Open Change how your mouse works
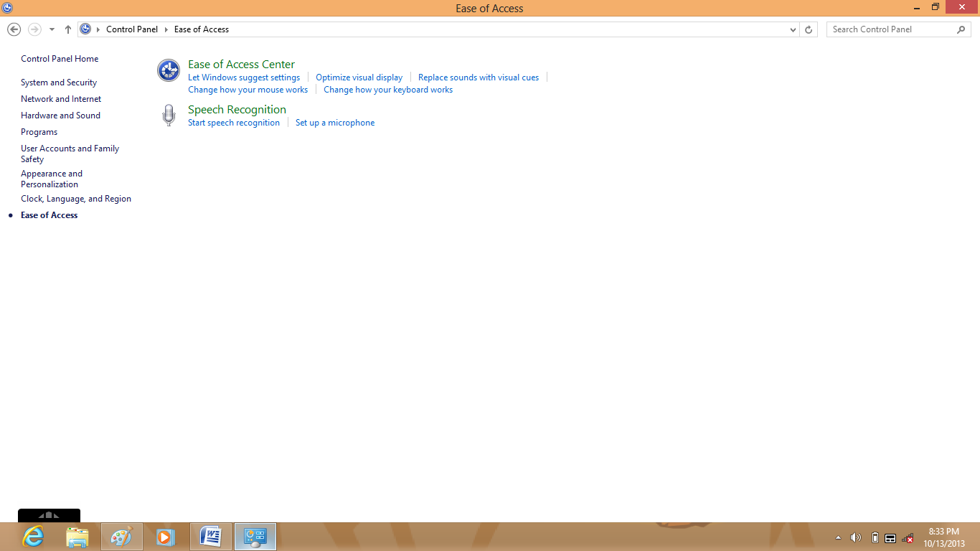The image size is (980, 551). 248,90
